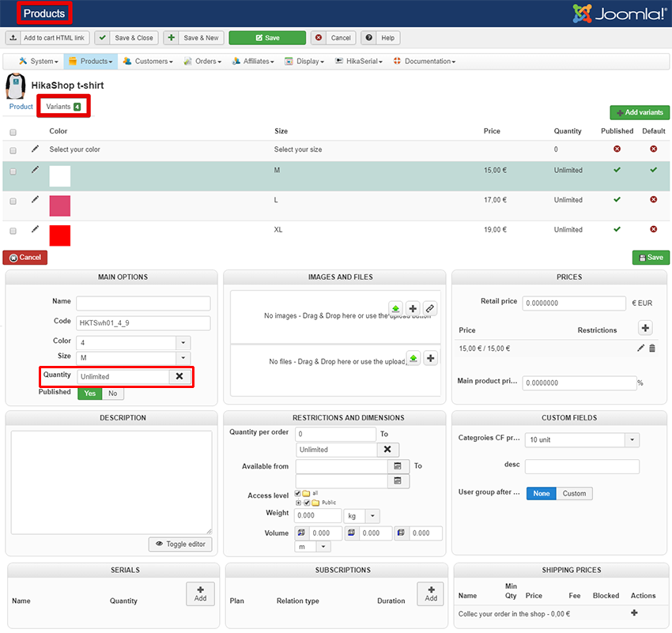This screenshot has height=633, width=672.
Task: Clear the quantity per order maximum with X
Action: pos(387,450)
